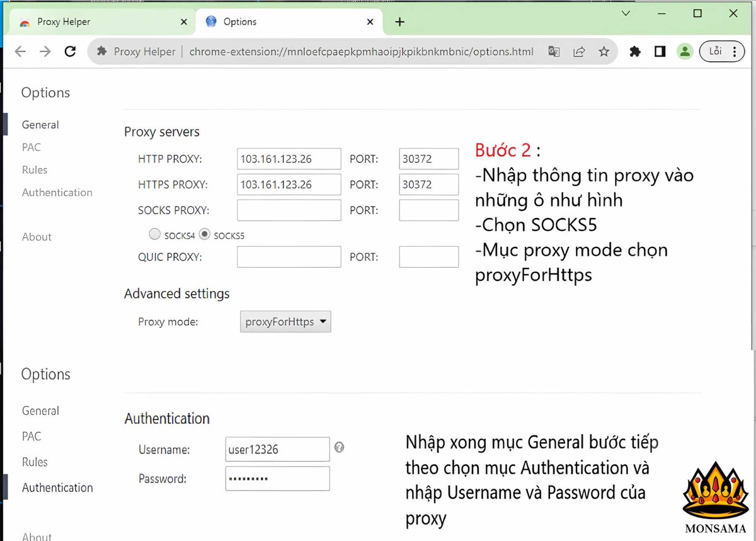Click the HTTP PROXY address field
The image size is (756, 541).
coord(289,159)
